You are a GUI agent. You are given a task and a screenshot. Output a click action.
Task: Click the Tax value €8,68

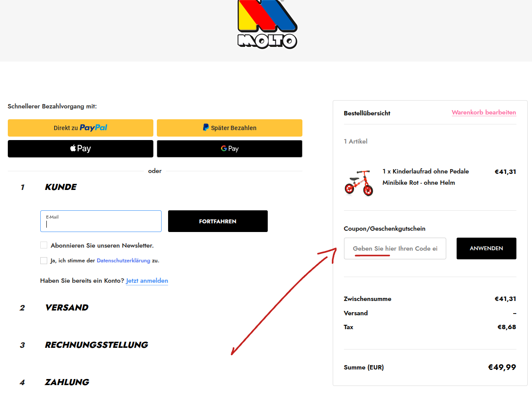click(x=507, y=327)
